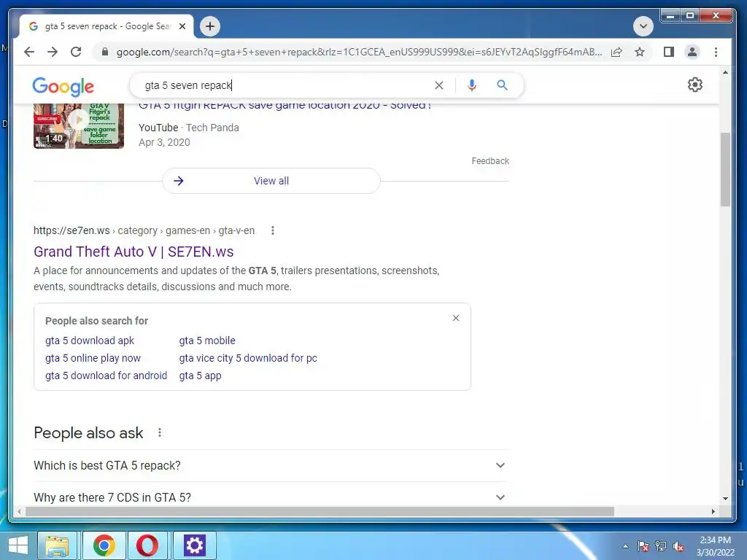This screenshot has height=560, width=747.
Task: Search gta vice city 5 download for pc
Action: [x=248, y=358]
